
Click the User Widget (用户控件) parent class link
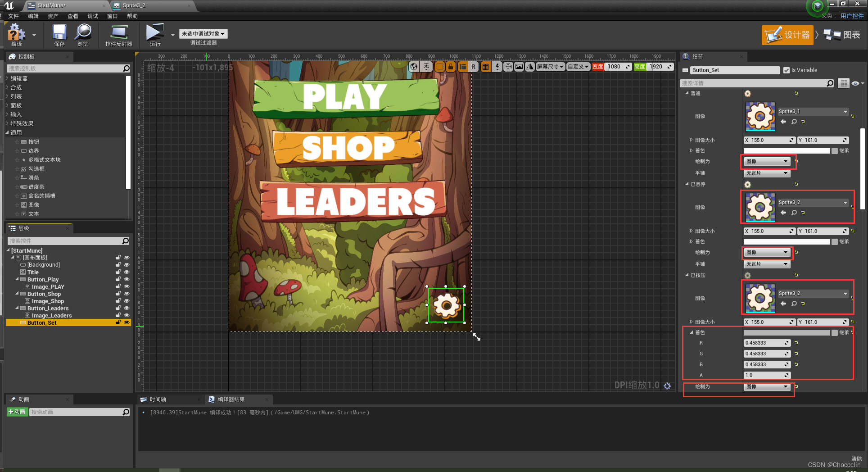[852, 16]
